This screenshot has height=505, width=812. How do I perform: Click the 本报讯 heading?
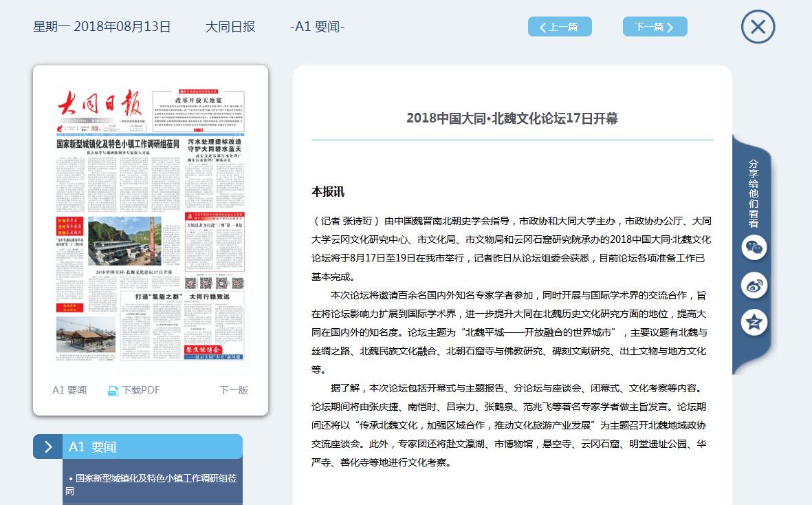tap(328, 192)
